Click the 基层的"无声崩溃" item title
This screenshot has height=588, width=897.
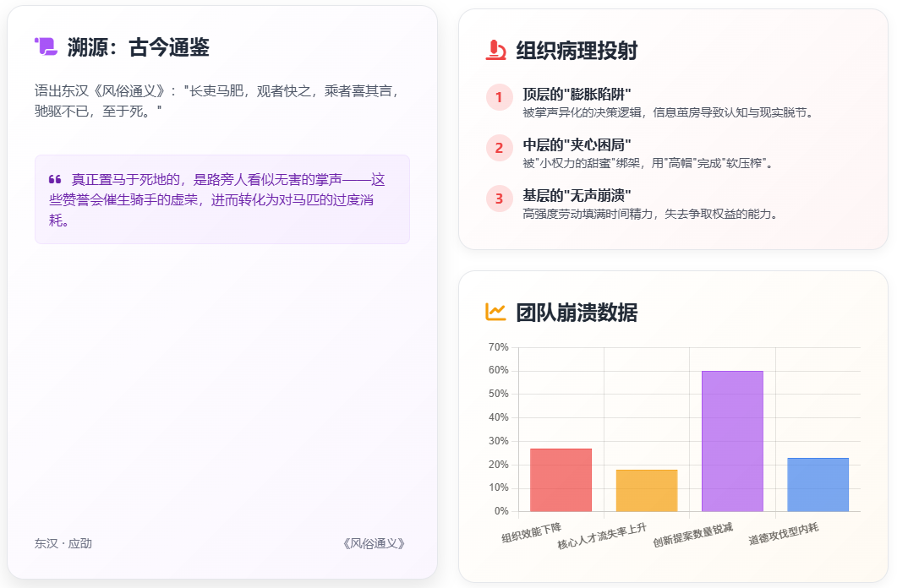click(x=577, y=196)
